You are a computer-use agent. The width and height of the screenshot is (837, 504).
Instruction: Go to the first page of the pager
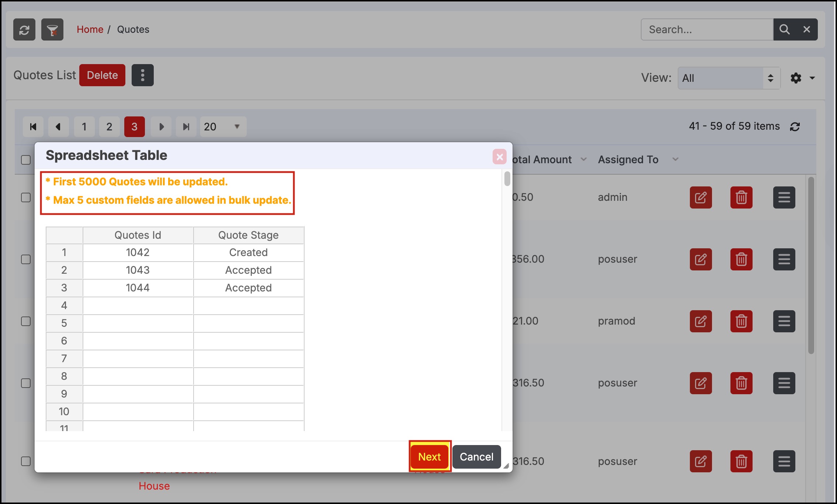[x=33, y=127]
